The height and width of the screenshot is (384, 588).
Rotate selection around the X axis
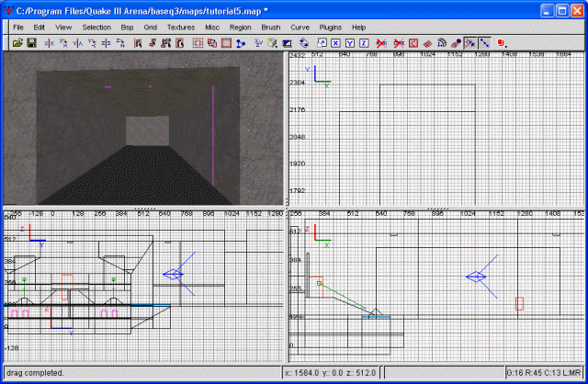[63, 43]
